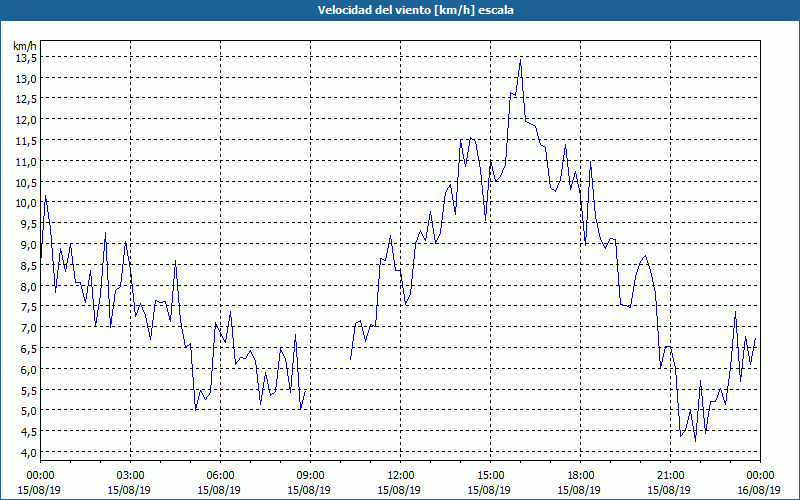Select the '8,5' y-axis label
The width and height of the screenshot is (800, 500).
coord(29,266)
